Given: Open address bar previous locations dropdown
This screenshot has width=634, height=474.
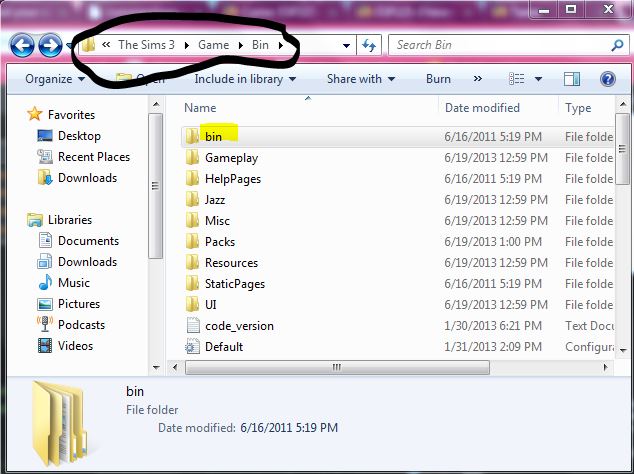Looking at the screenshot, I should click(346, 46).
